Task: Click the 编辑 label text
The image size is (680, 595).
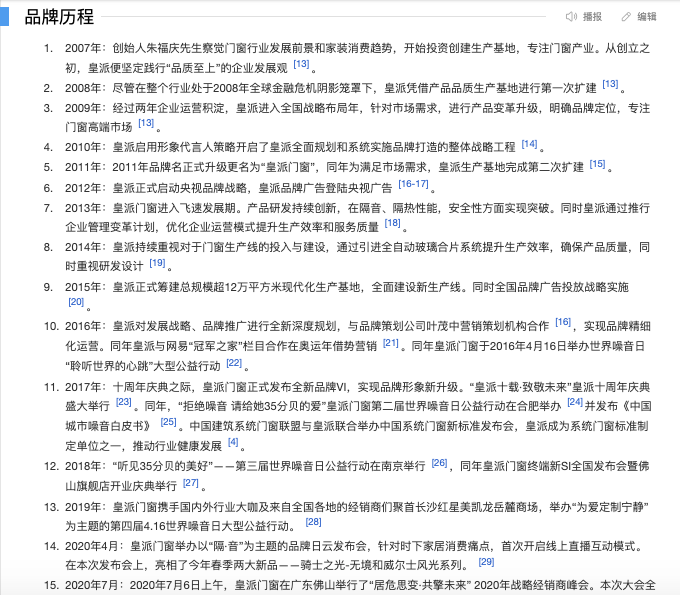Action: (x=647, y=16)
